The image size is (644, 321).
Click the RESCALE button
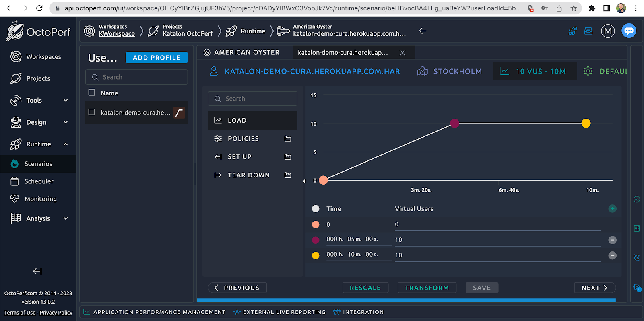coord(365,288)
